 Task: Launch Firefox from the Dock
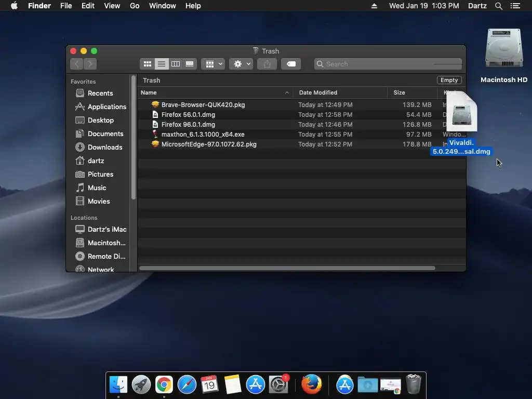tap(312, 384)
